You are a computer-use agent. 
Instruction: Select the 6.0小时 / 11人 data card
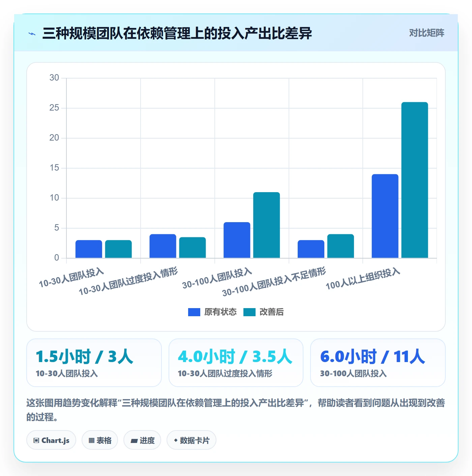[378, 363]
